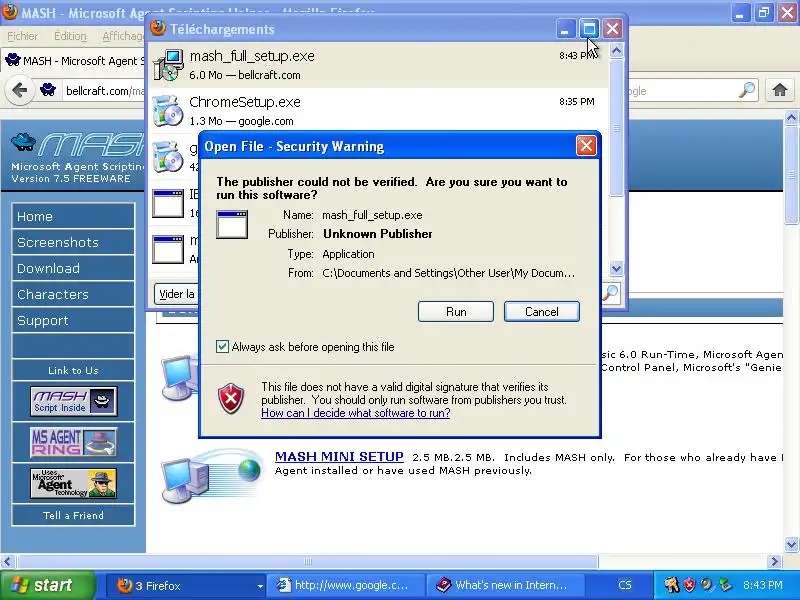
Task: Minimize the Téléchargements window
Action: [565, 29]
